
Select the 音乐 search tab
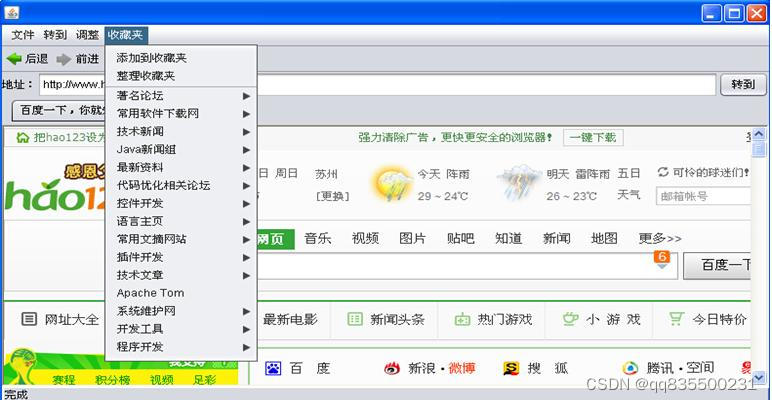coord(318,239)
